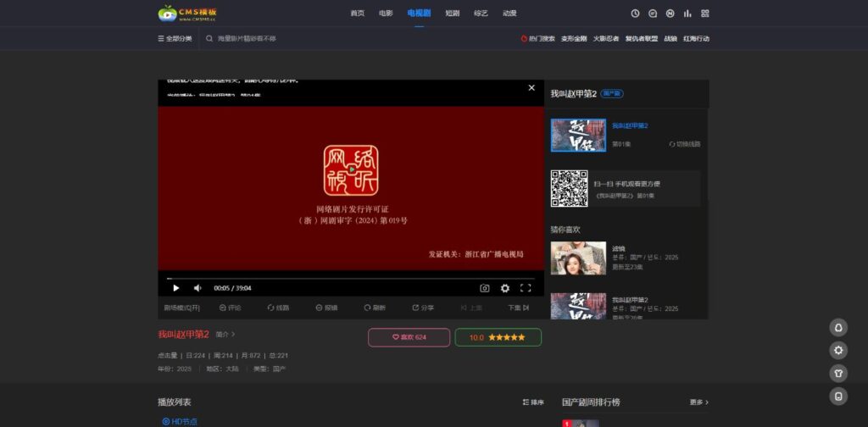Play the video with the play button
Screen dimensions: 868x427
coord(176,288)
